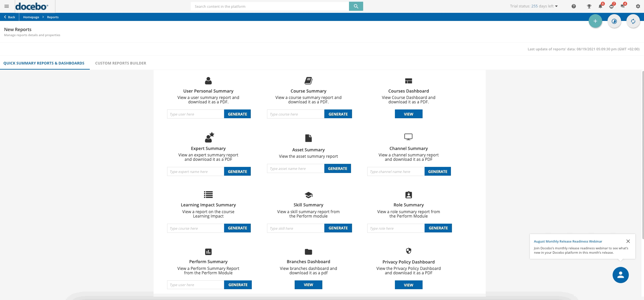
Task: Click the Asset Summary document icon
Action: [308, 138]
